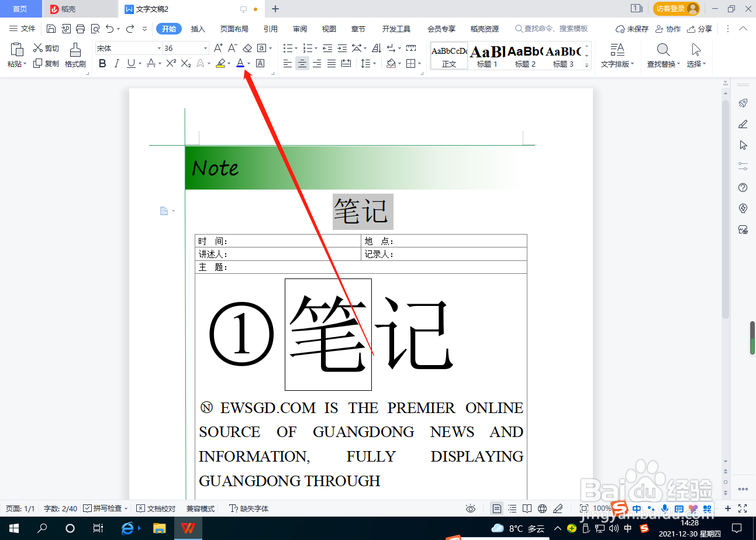756x540 pixels.
Task: Click the font color swatch
Action: (x=240, y=63)
